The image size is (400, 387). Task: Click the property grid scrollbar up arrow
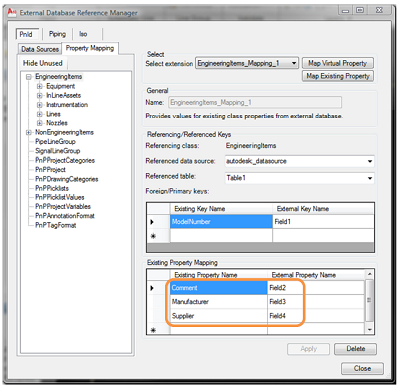(x=369, y=274)
